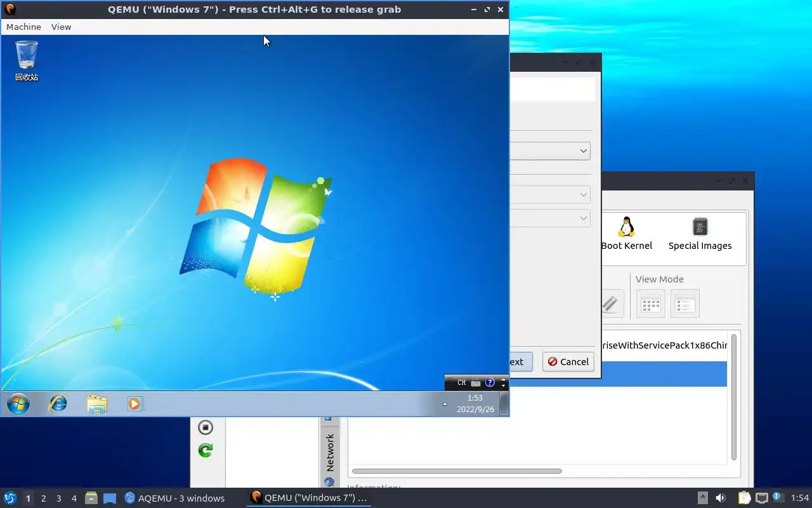This screenshot has height=508, width=812.
Task: Click the Show Desktop strip in Windows 7
Action: [504, 403]
